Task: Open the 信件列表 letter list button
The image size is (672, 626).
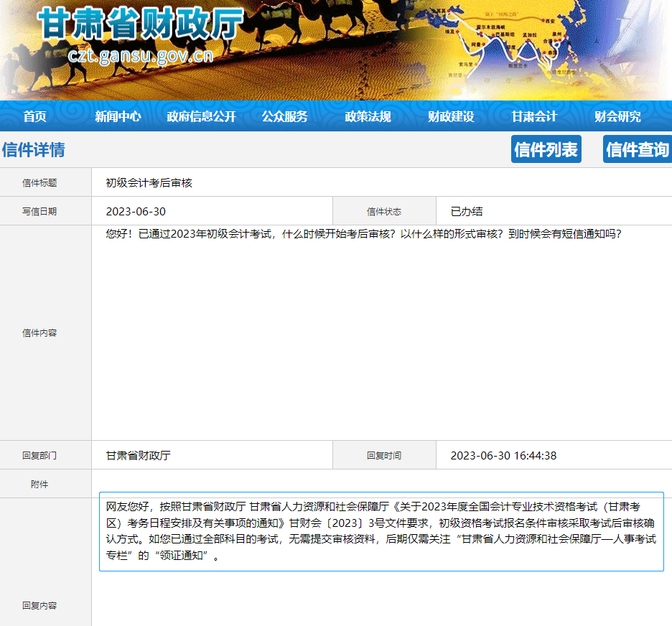Action: (x=546, y=149)
